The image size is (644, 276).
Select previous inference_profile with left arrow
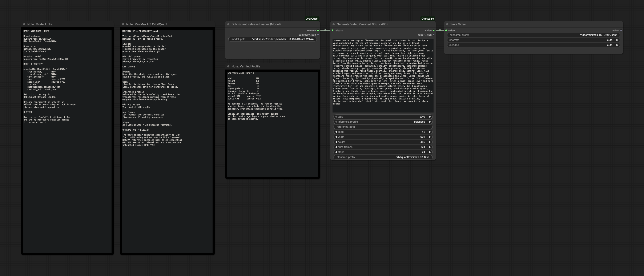point(336,122)
